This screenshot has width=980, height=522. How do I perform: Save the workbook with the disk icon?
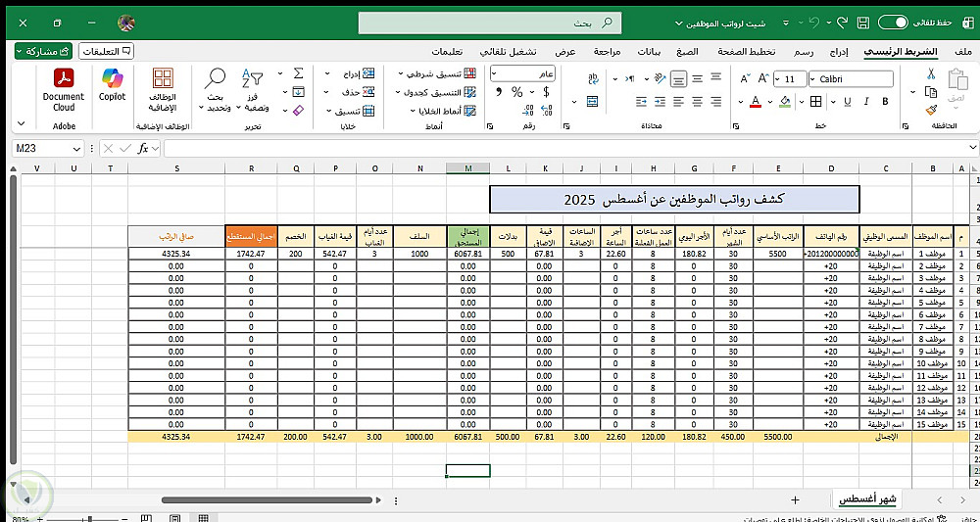coord(863,24)
